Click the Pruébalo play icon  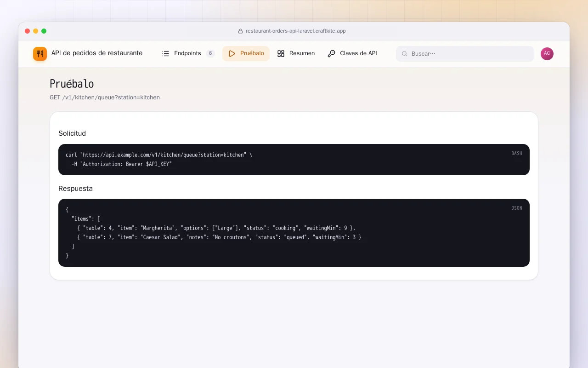[x=232, y=53]
